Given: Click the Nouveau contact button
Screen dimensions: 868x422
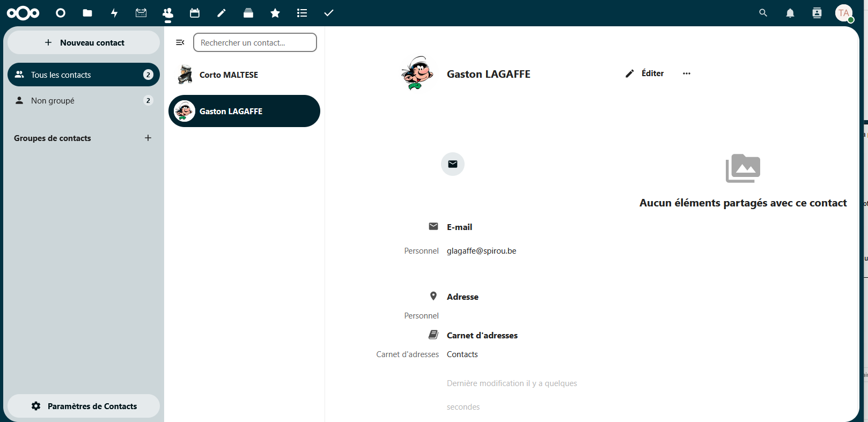Looking at the screenshot, I should [x=84, y=42].
